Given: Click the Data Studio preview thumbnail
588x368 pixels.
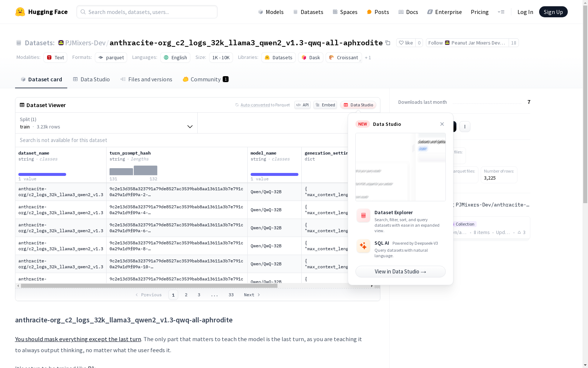Looking at the screenshot, I should tap(400, 167).
